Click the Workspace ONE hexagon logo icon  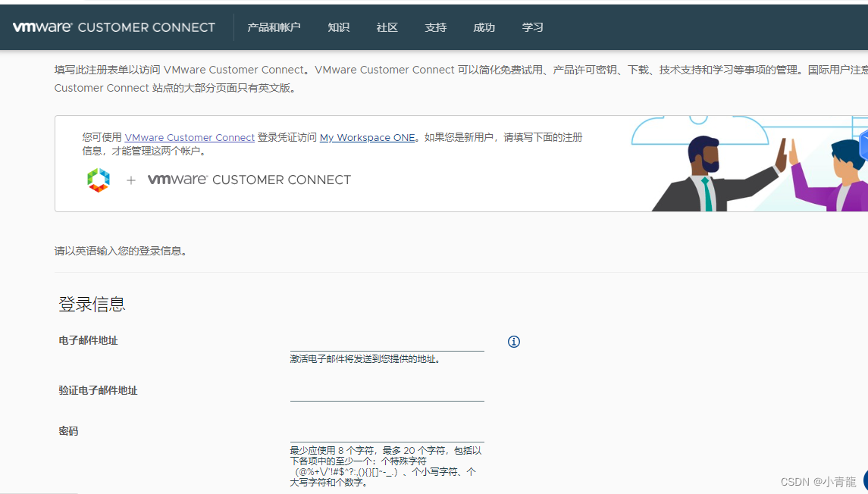[x=99, y=180]
